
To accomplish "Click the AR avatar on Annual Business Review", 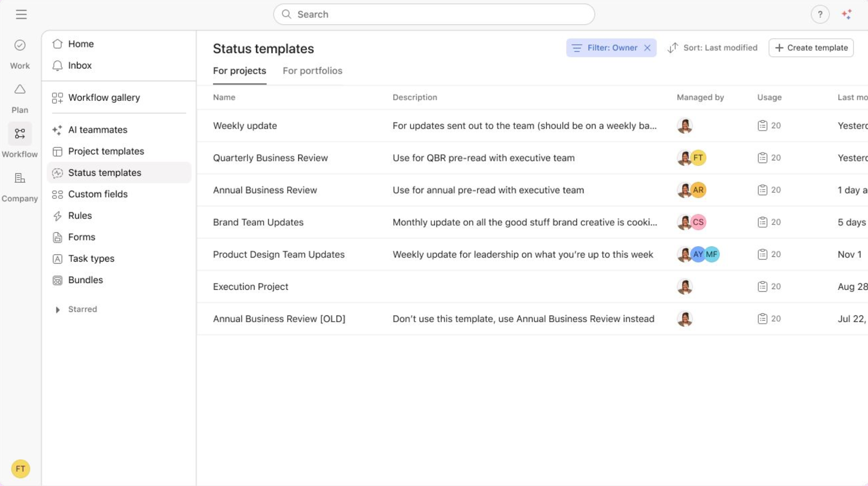I will [x=698, y=190].
